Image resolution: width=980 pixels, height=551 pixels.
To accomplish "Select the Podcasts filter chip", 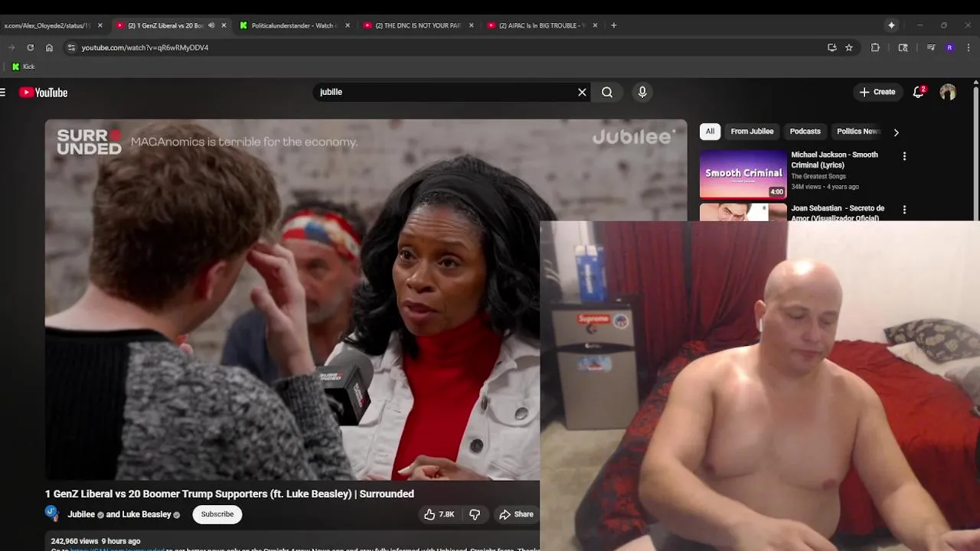I will coord(805,132).
